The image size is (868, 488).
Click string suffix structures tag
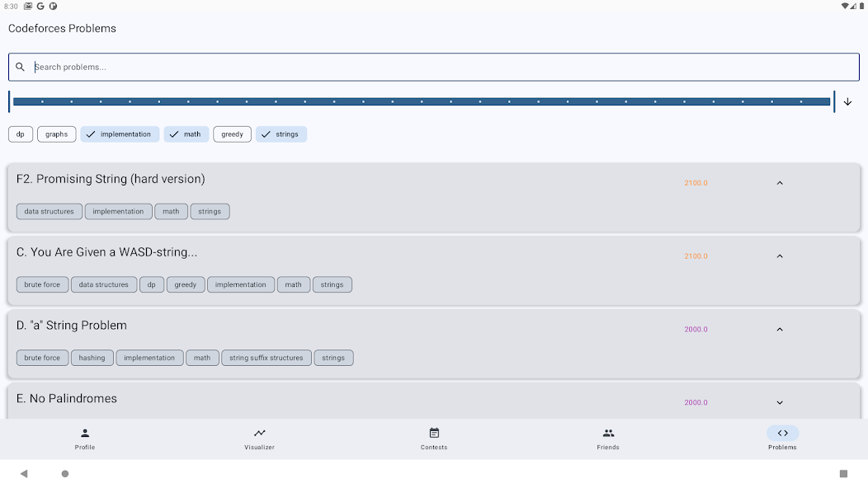pos(267,358)
